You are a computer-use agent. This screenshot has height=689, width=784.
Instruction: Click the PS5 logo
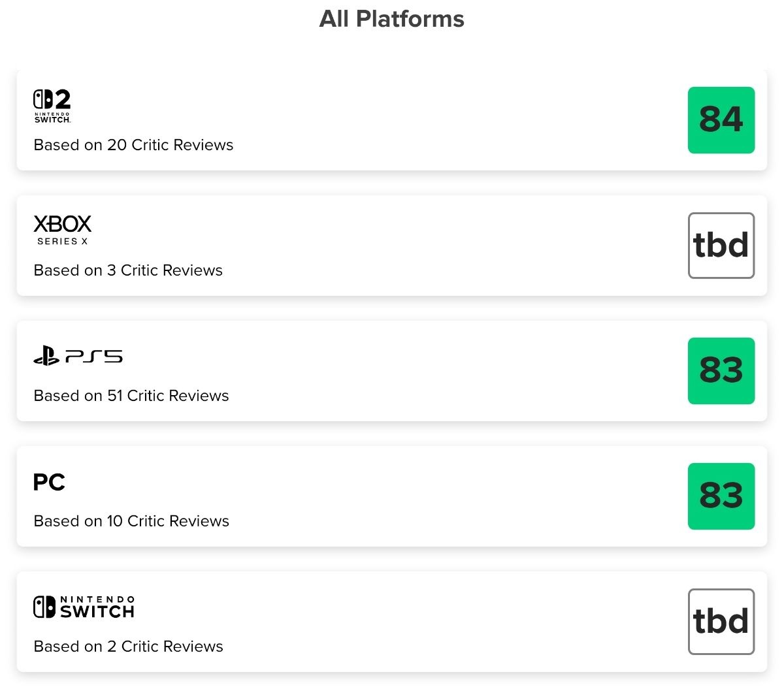(x=78, y=357)
